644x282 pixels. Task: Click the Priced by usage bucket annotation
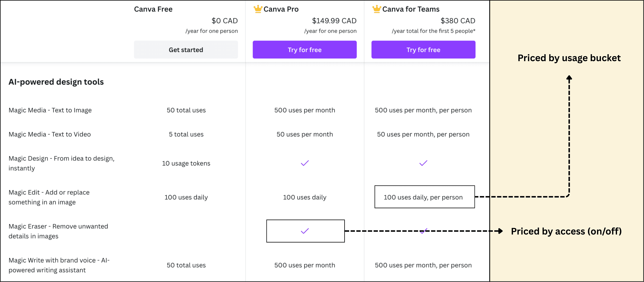point(569,58)
